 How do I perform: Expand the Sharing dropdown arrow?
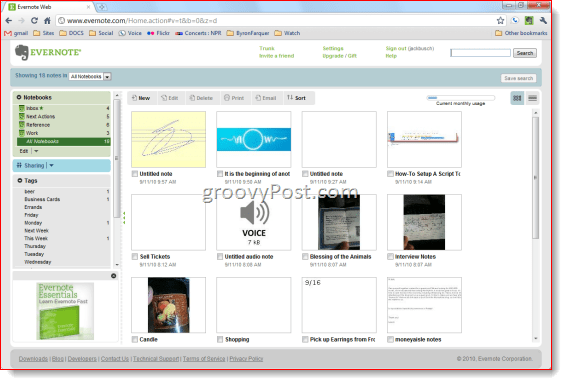(51, 165)
